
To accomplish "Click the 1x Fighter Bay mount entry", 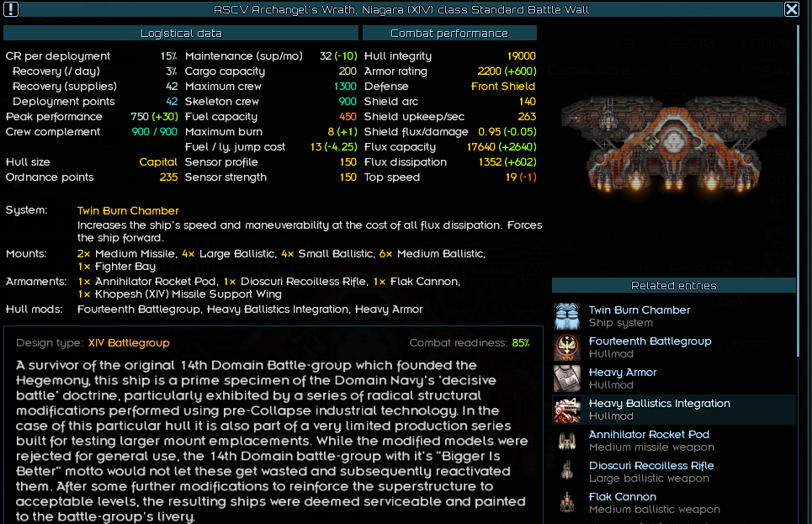I will (116, 266).
